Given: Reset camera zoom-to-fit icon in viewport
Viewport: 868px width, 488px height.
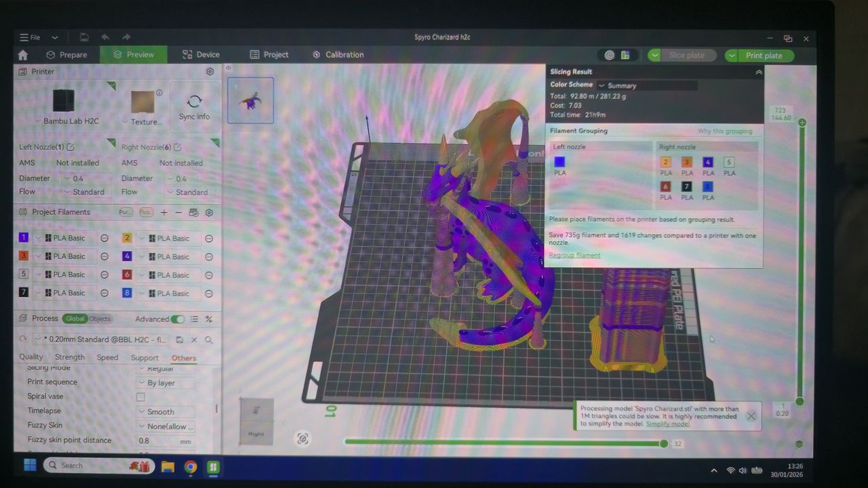Looking at the screenshot, I should 303,439.
